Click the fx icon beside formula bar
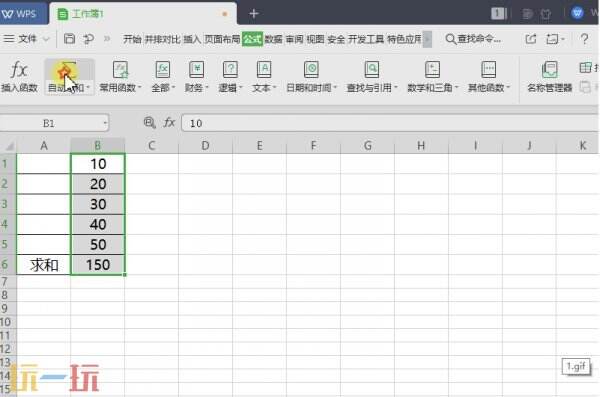600x397 pixels. 169,123
